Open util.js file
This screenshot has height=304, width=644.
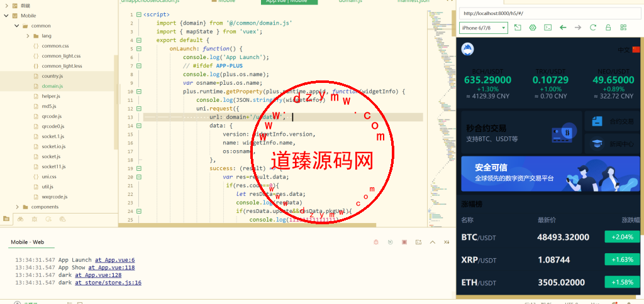pyautogui.click(x=48, y=187)
